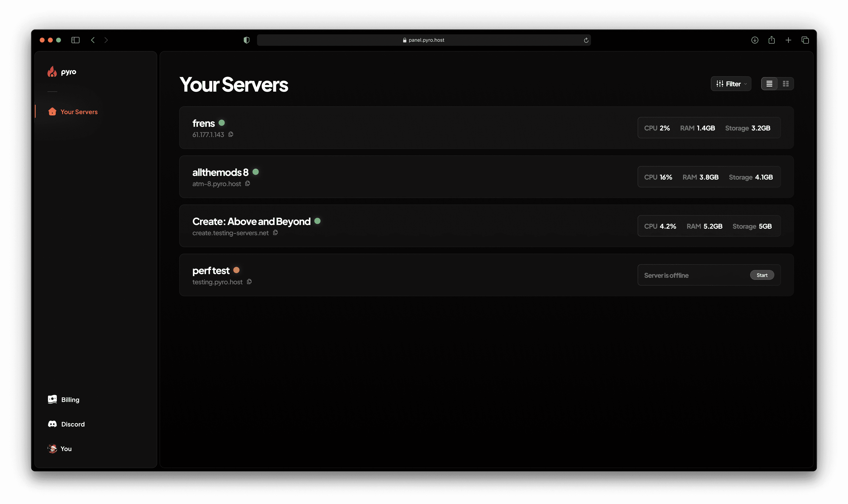Viewport: 848px width, 504px height.
Task: Reload the page
Action: tap(586, 40)
